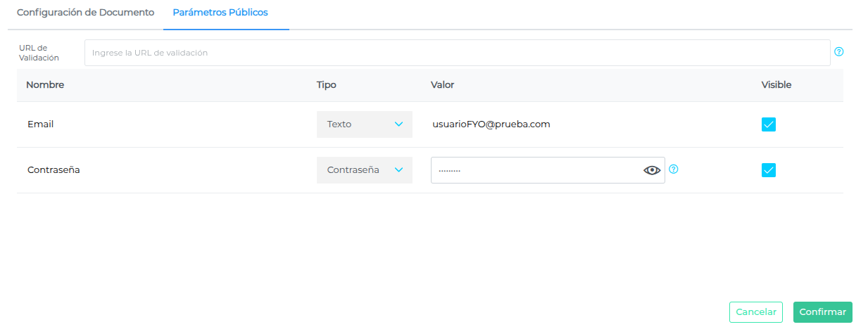The width and height of the screenshot is (868, 334).
Task: Select the Contraseña parameter name cell
Action: click(x=54, y=170)
